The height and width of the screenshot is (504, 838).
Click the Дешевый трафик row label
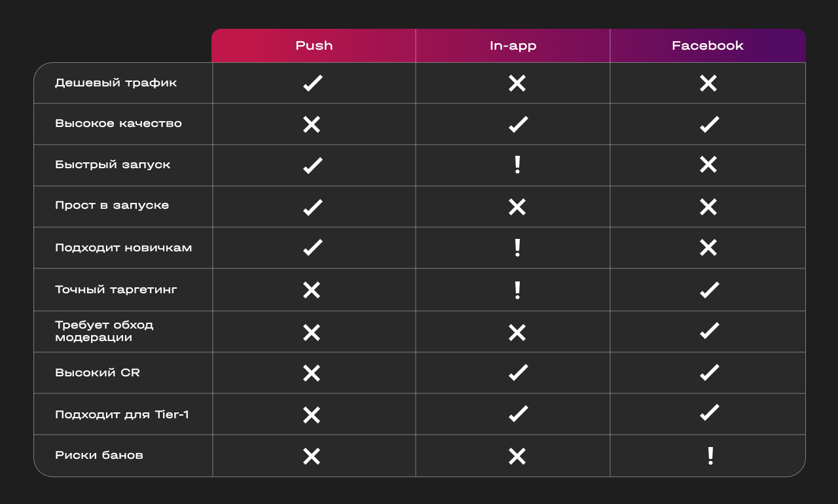pyautogui.click(x=116, y=83)
